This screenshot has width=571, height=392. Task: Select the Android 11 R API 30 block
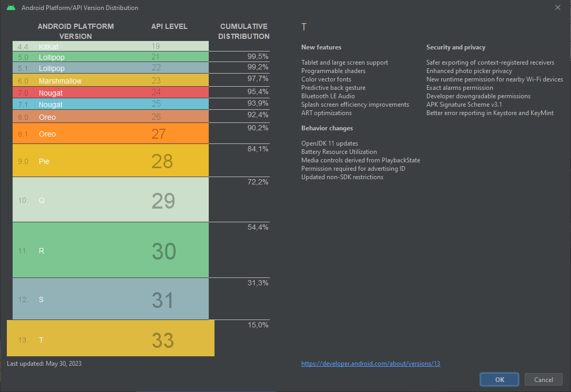[110, 250]
